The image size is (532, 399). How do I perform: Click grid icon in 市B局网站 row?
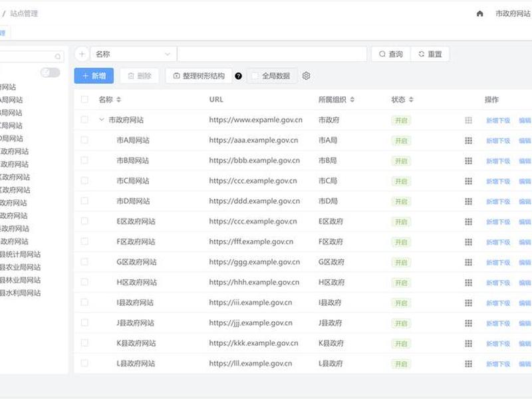pyautogui.click(x=469, y=161)
